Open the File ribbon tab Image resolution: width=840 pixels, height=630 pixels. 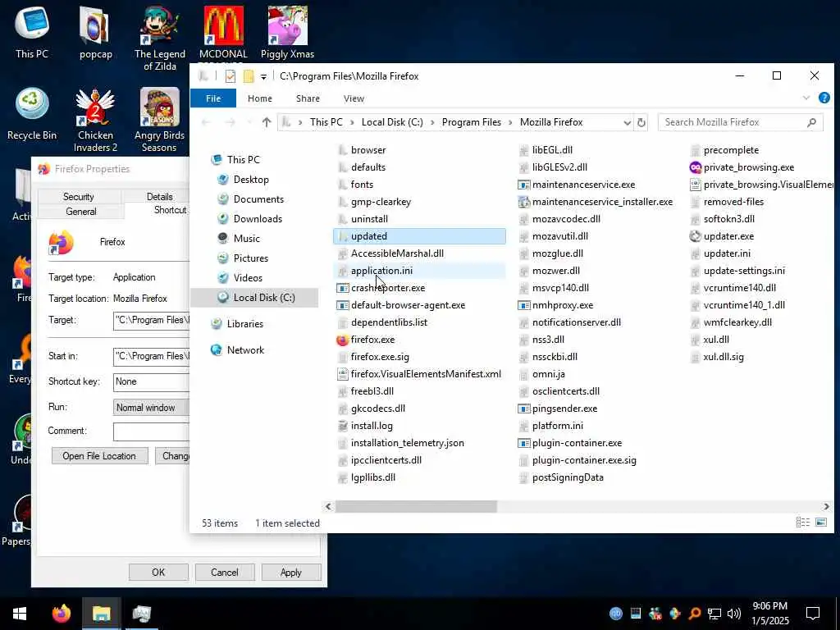pos(213,98)
